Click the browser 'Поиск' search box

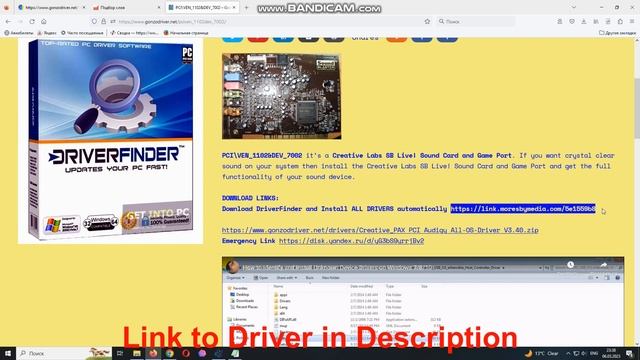pos(476,21)
